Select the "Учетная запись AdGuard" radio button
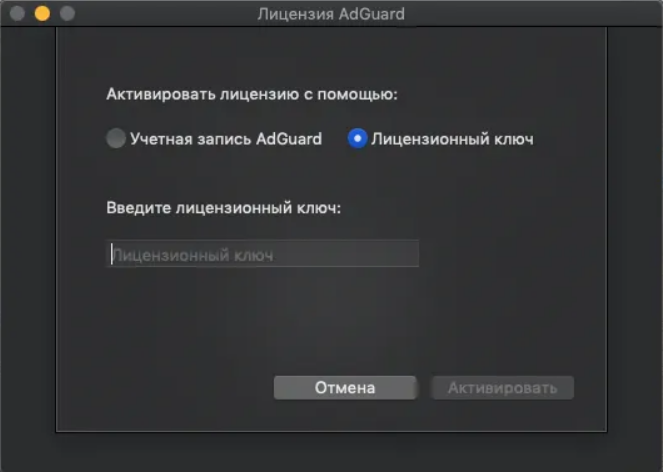The height and width of the screenshot is (472, 663). click(115, 138)
